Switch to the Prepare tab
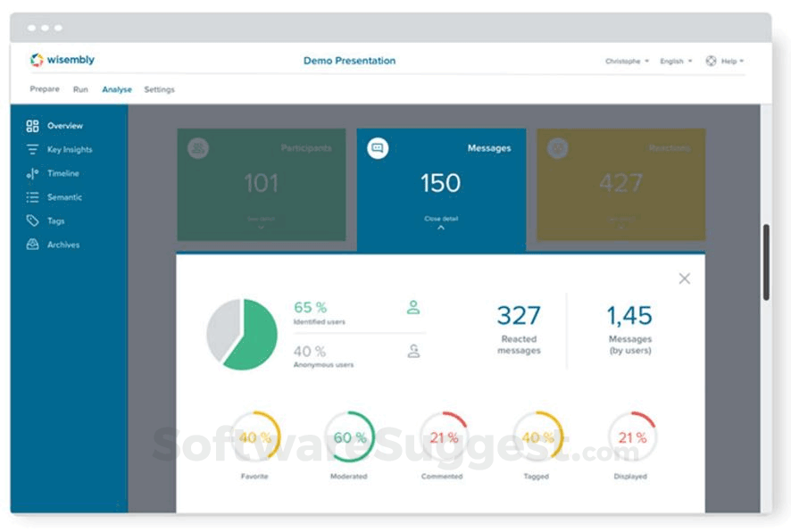This screenshot has height=532, width=791. click(x=45, y=88)
